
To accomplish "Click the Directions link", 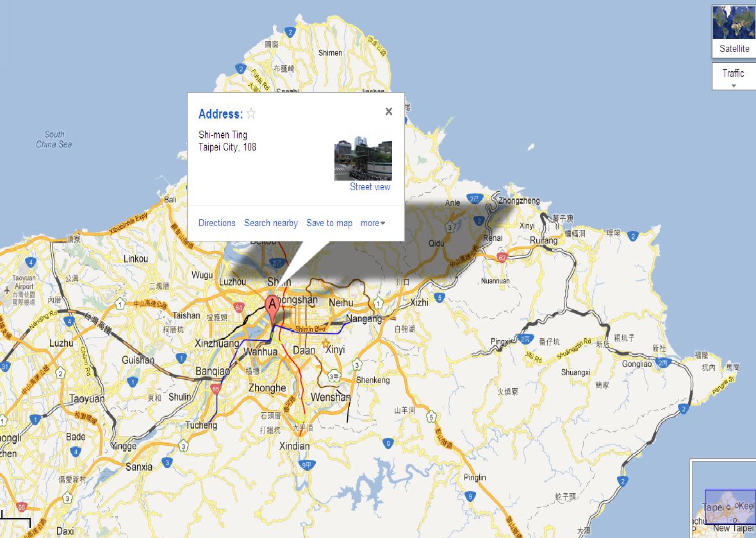I will point(217,223).
